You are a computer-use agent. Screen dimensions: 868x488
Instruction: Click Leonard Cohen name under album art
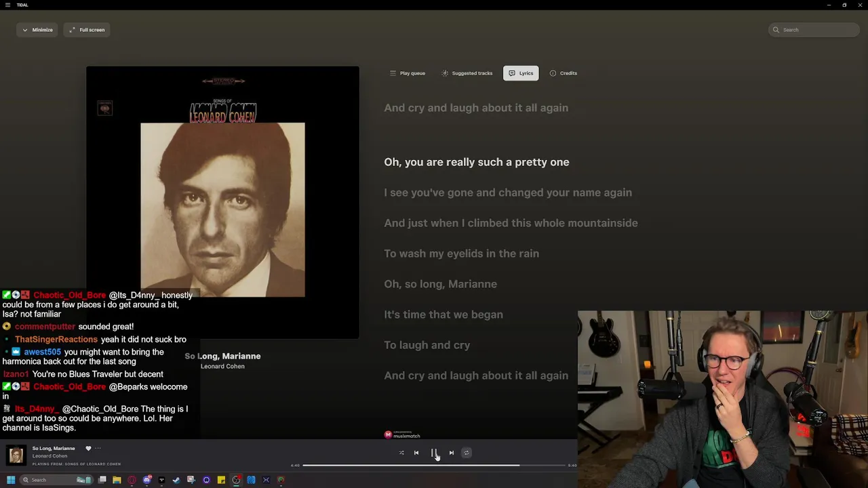coord(222,367)
